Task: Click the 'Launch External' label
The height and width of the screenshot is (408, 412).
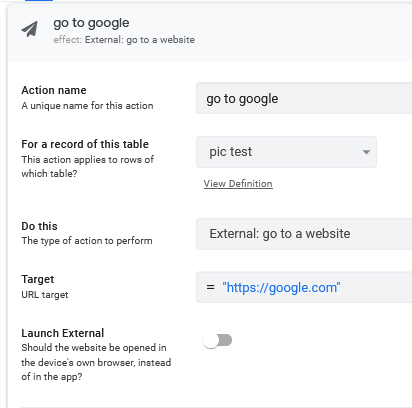Action: click(63, 333)
